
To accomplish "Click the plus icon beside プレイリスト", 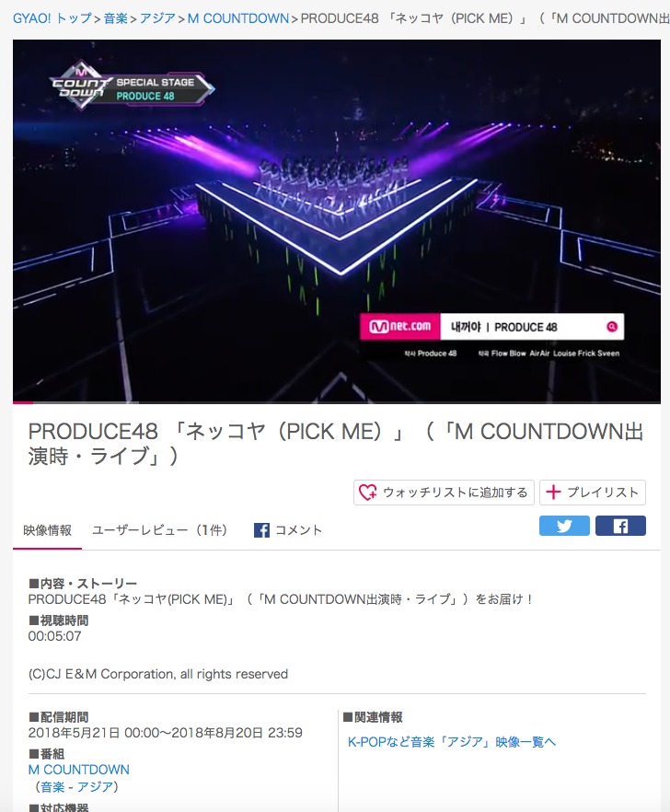I will pos(553,492).
